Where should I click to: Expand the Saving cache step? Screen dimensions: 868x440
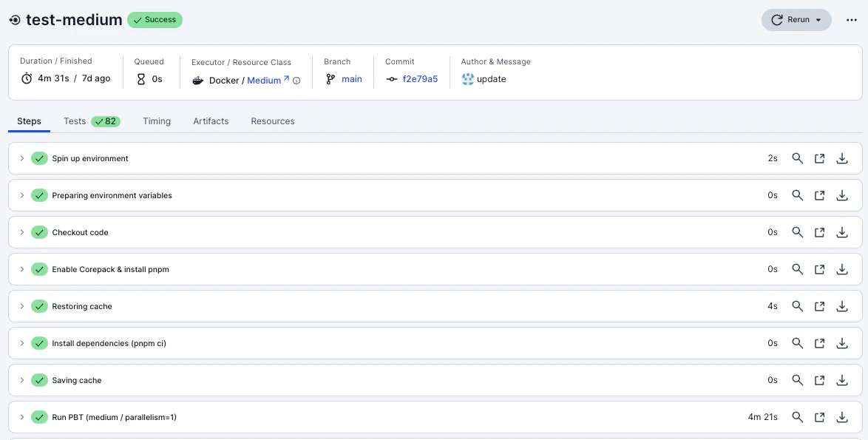(22, 380)
